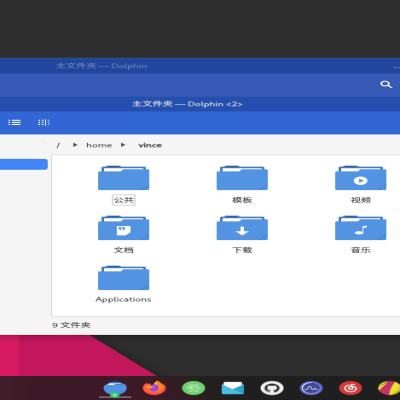Screen dimensions: 400x400
Task: Switch to the details list view icon
Action: pyautogui.click(x=14, y=122)
